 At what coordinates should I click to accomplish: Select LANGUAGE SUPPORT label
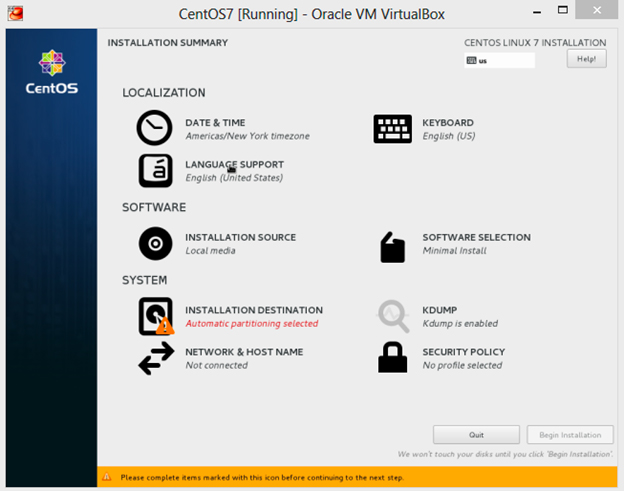pyautogui.click(x=234, y=164)
